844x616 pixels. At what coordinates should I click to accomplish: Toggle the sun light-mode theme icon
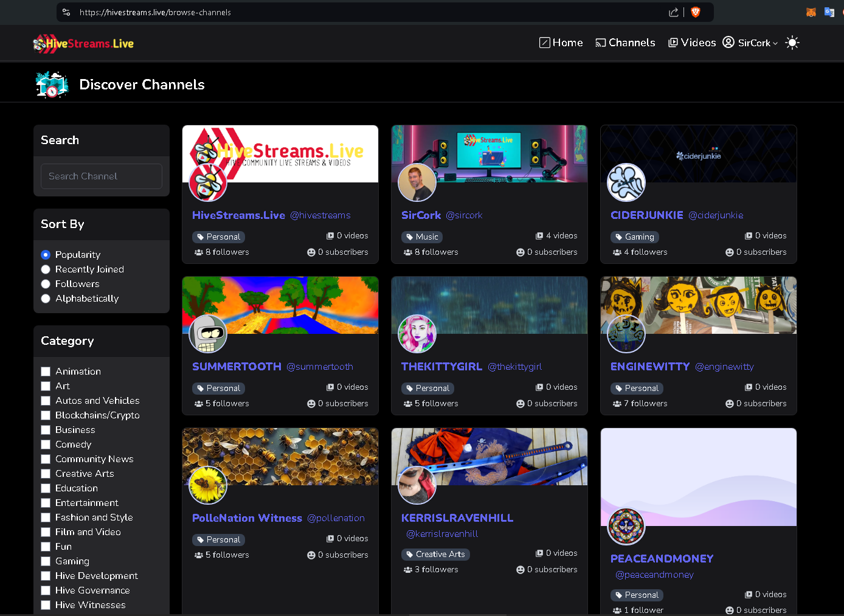[792, 43]
